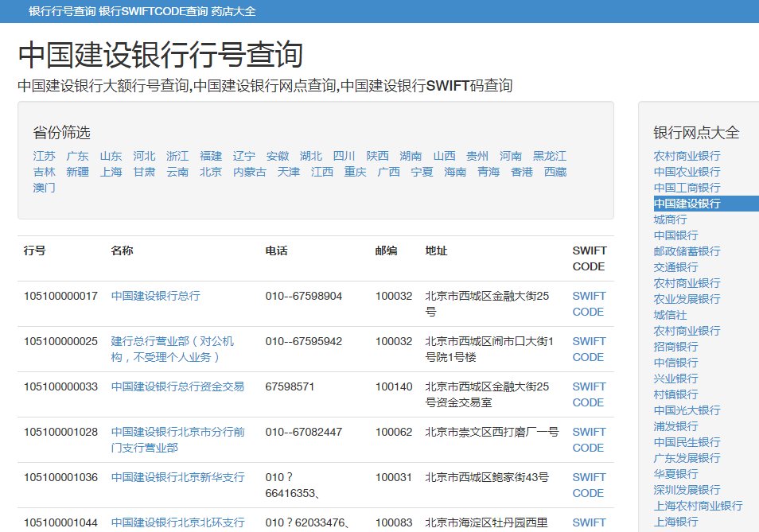Open 银行行号查询 in top navigation
The width and height of the screenshot is (759, 532).
coord(62,11)
